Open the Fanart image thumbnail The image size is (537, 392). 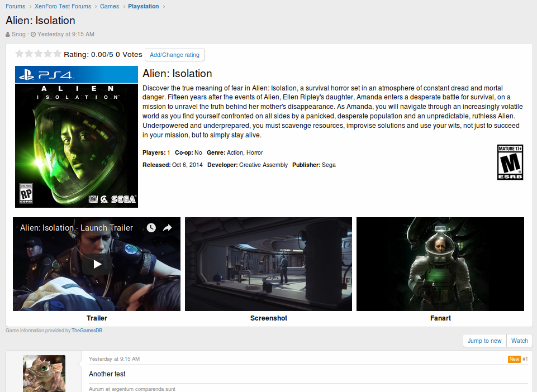click(x=440, y=264)
